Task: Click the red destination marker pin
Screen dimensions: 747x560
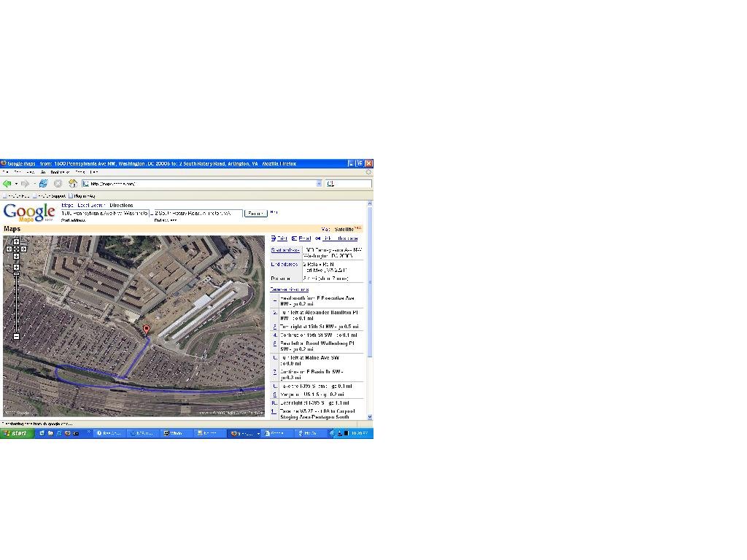Action: (x=146, y=330)
